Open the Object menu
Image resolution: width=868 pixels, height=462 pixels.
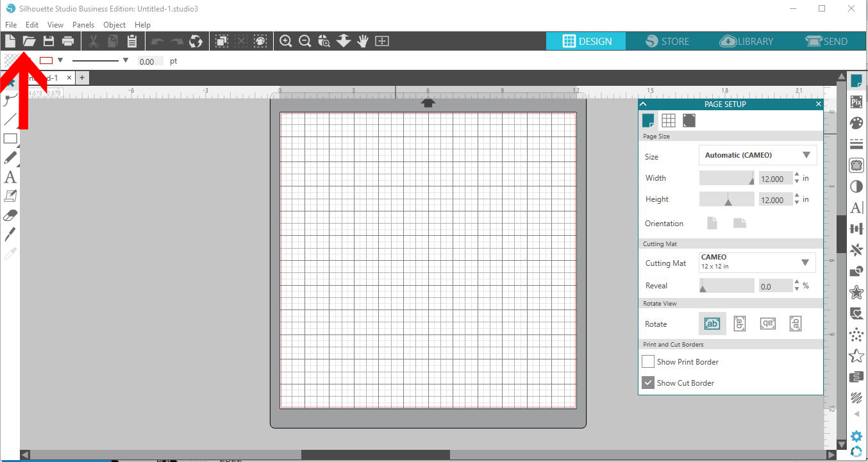tap(115, 25)
